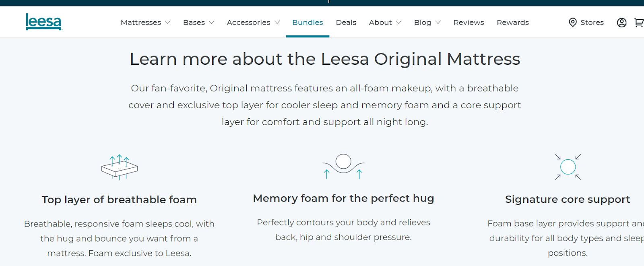Select the Bundles tab
This screenshot has height=266, width=644.
(x=308, y=23)
